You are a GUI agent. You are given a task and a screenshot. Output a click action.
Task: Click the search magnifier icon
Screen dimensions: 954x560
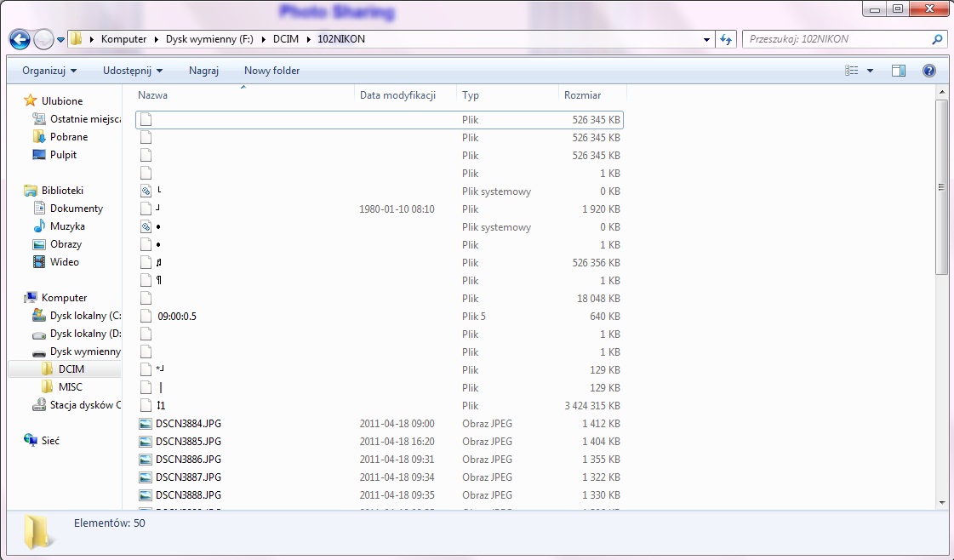pyautogui.click(x=938, y=39)
